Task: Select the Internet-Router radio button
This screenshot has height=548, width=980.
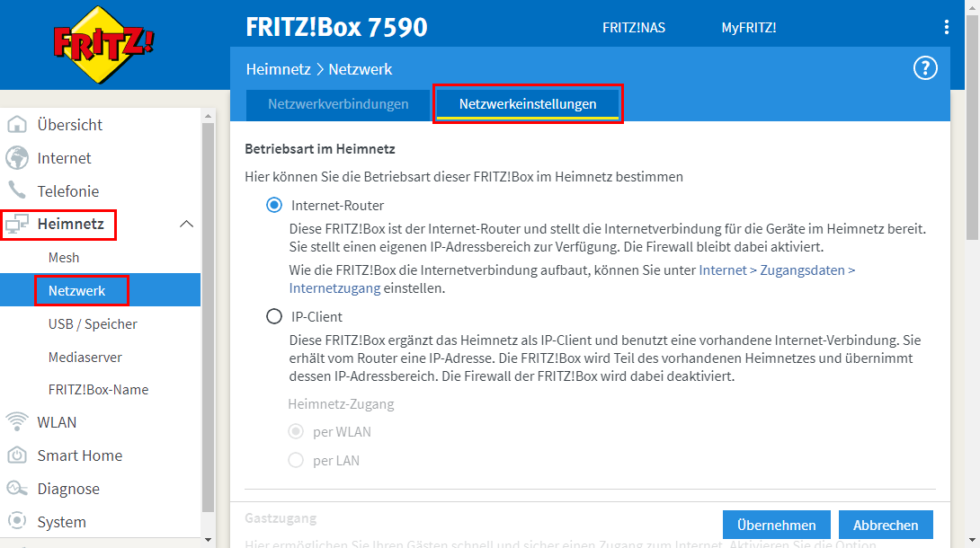Action: click(273, 206)
